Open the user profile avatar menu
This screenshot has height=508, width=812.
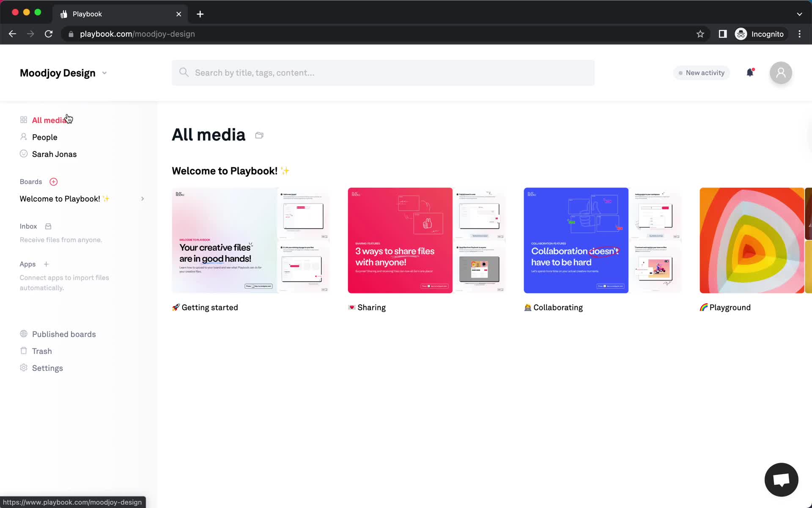(781, 72)
